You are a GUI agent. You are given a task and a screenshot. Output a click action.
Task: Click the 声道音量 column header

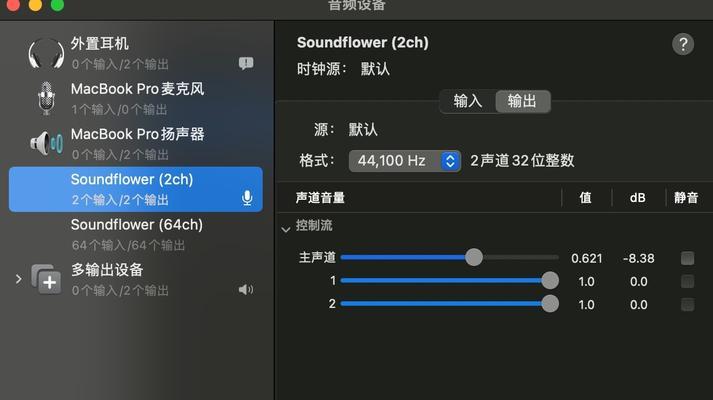click(x=320, y=198)
